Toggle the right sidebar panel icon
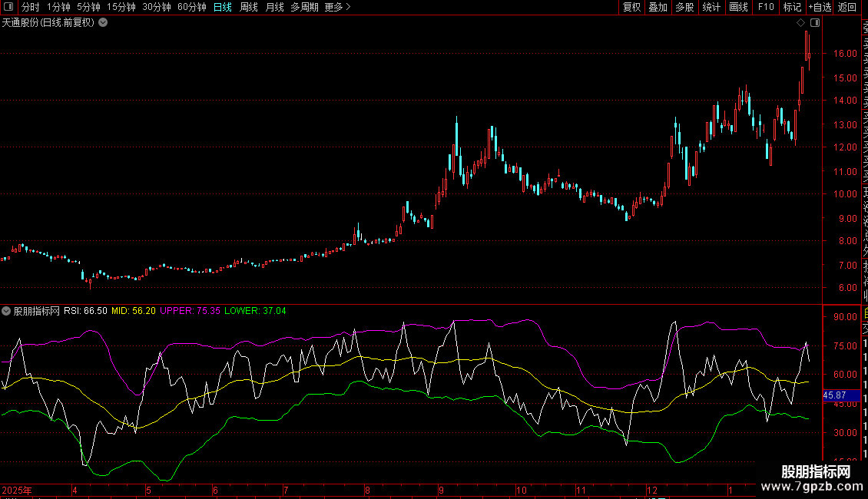Image resolution: width=868 pixels, height=499 pixels. click(814, 23)
